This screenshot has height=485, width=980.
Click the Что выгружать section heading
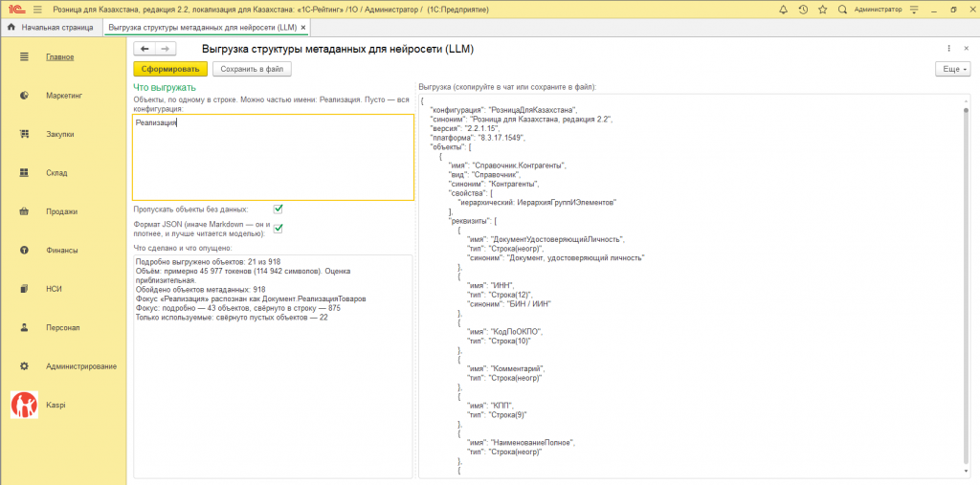click(165, 87)
